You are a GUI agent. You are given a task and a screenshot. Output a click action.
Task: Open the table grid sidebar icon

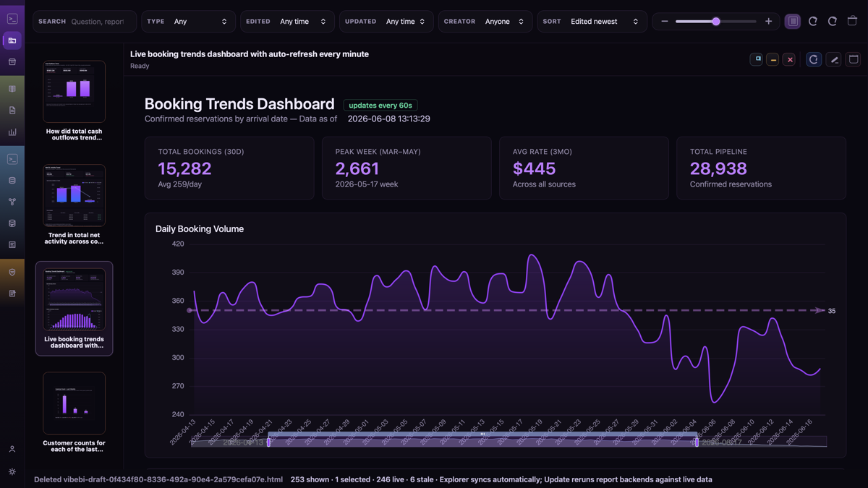coord(12,89)
